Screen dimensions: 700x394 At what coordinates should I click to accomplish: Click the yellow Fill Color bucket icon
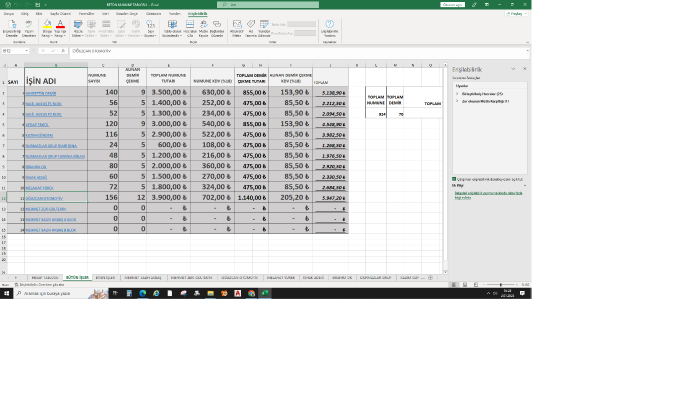(47, 25)
